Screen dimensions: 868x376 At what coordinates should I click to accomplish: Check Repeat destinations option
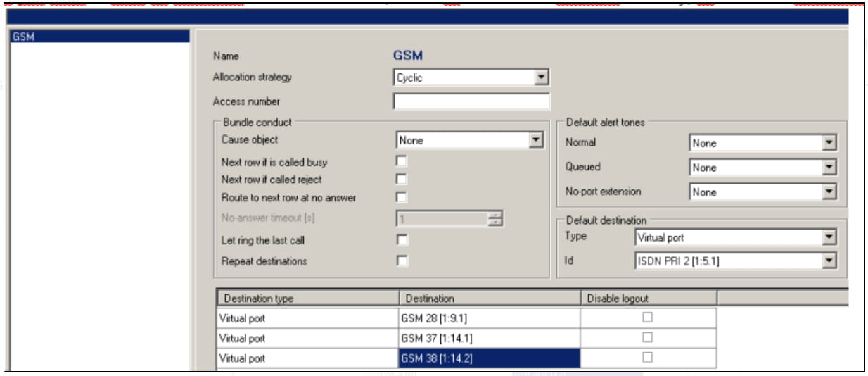point(402,261)
